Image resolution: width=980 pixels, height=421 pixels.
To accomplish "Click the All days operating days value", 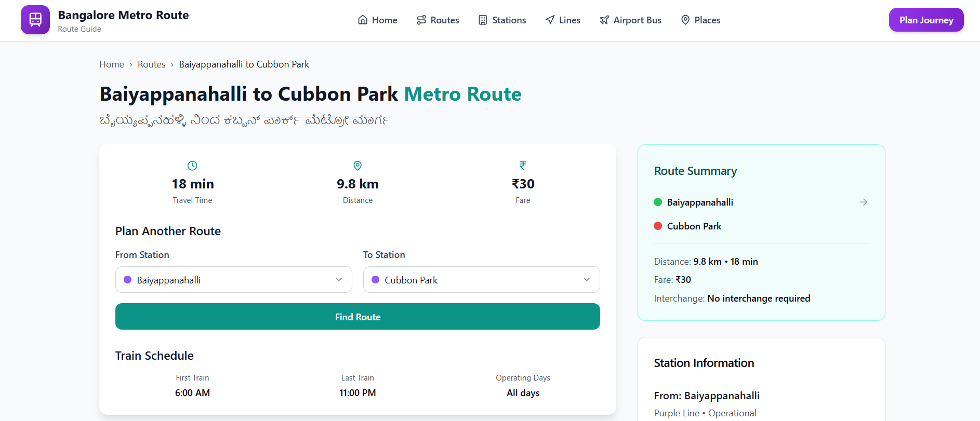I will pyautogui.click(x=523, y=393).
